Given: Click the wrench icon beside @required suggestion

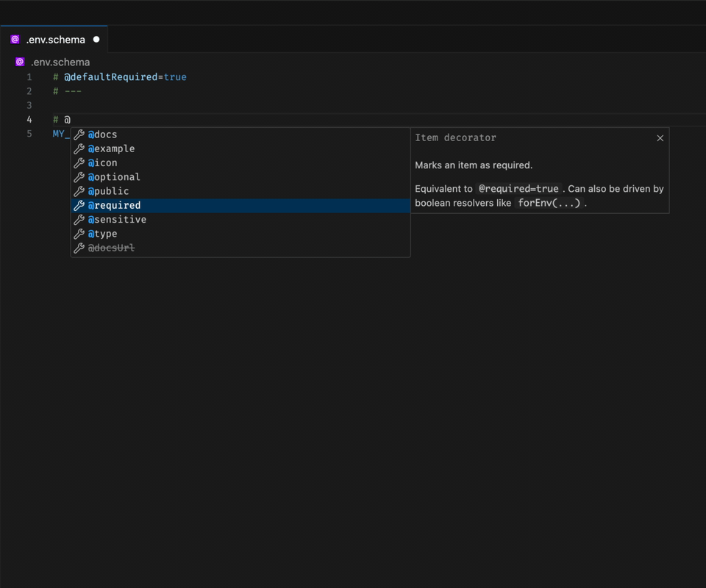Looking at the screenshot, I should [x=79, y=205].
